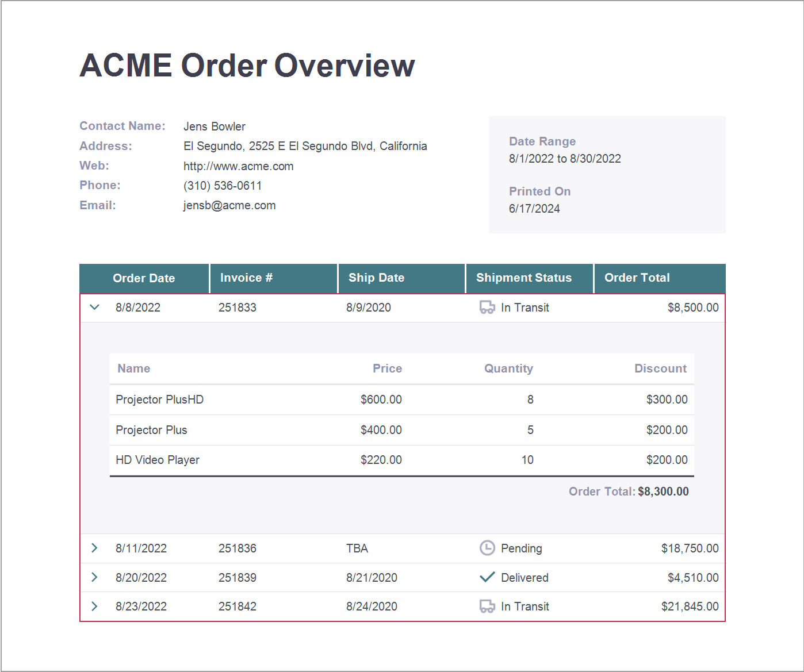804x672 pixels.
Task: Click the $8,500.00 order total
Action: pos(693,308)
